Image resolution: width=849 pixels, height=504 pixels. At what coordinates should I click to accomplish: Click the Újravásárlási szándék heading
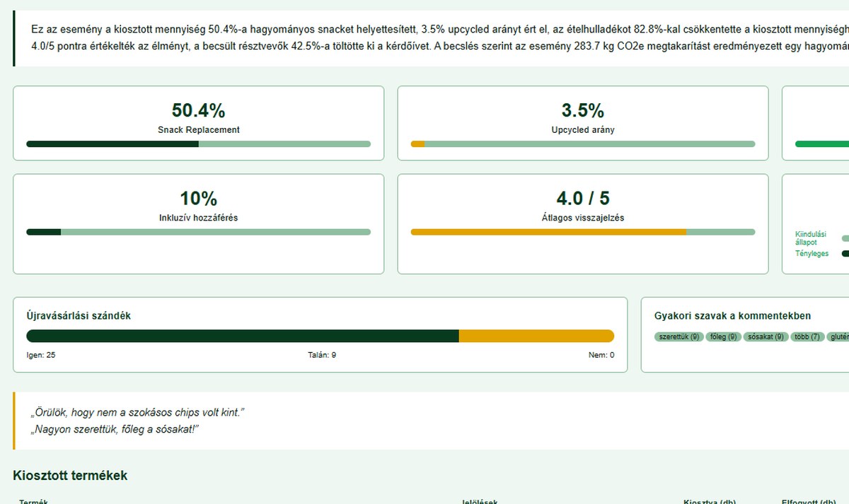click(x=79, y=316)
